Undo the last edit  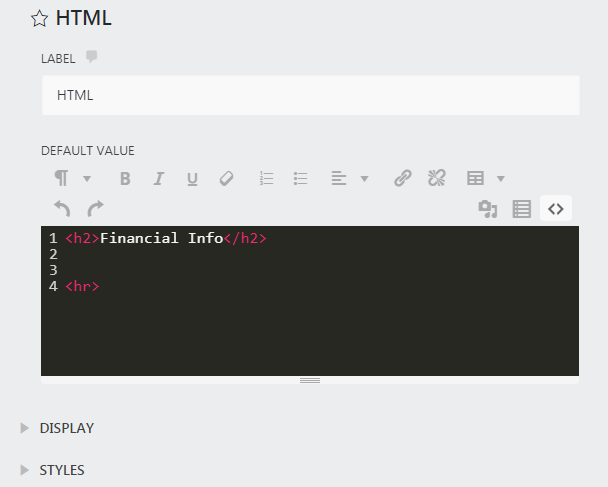pyautogui.click(x=62, y=208)
